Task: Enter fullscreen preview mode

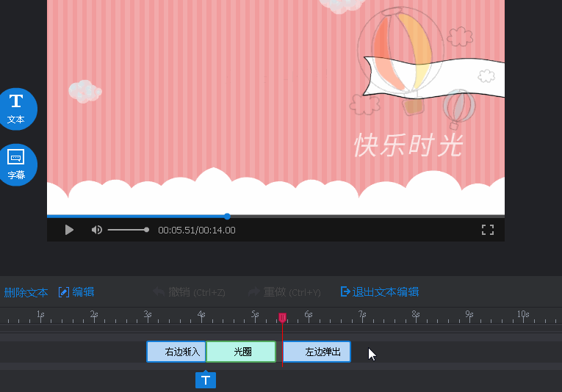Action: (x=488, y=230)
